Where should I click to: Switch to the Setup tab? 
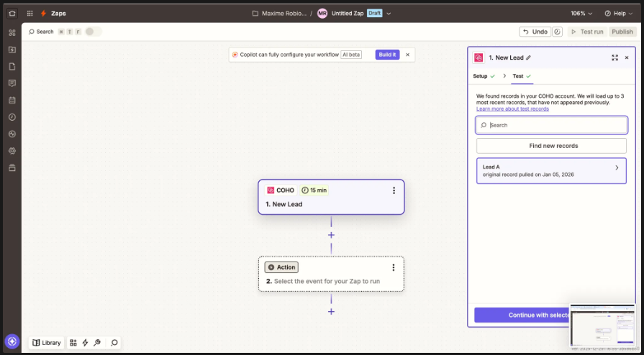[480, 76]
